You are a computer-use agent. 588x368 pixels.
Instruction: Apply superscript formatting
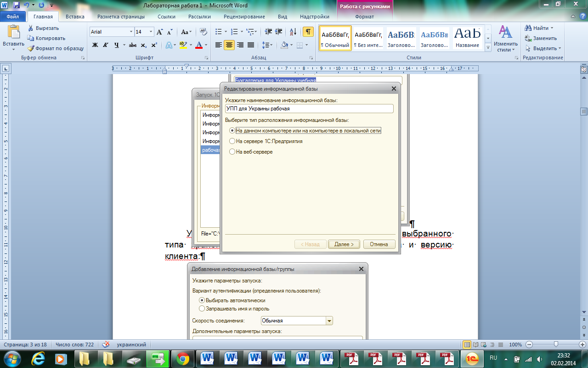click(154, 45)
